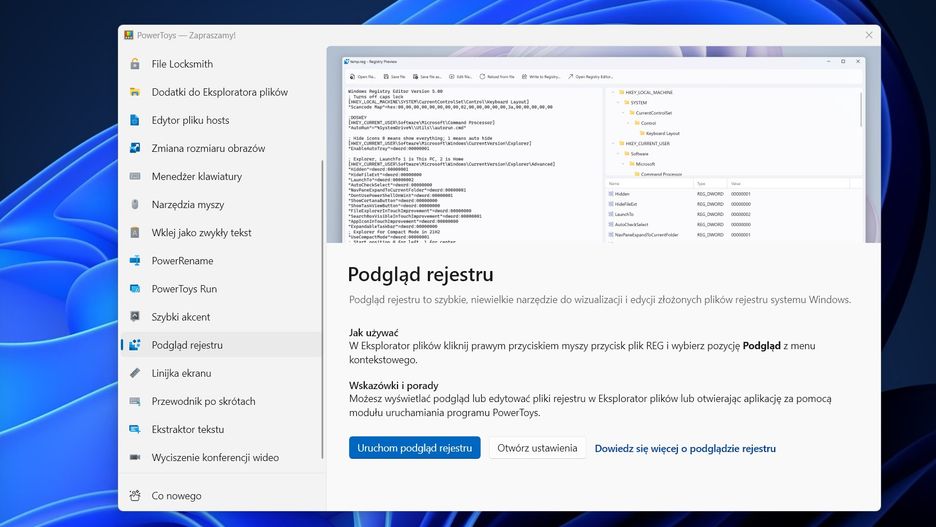Select Ekstraktor tekstu entry
This screenshot has width=936, height=527.
pos(221,429)
